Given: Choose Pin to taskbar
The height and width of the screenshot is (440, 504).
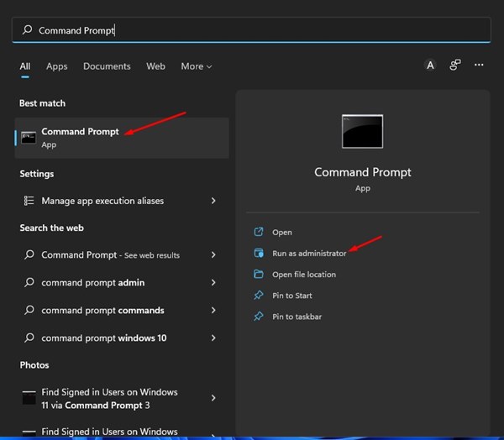Looking at the screenshot, I should tap(297, 317).
